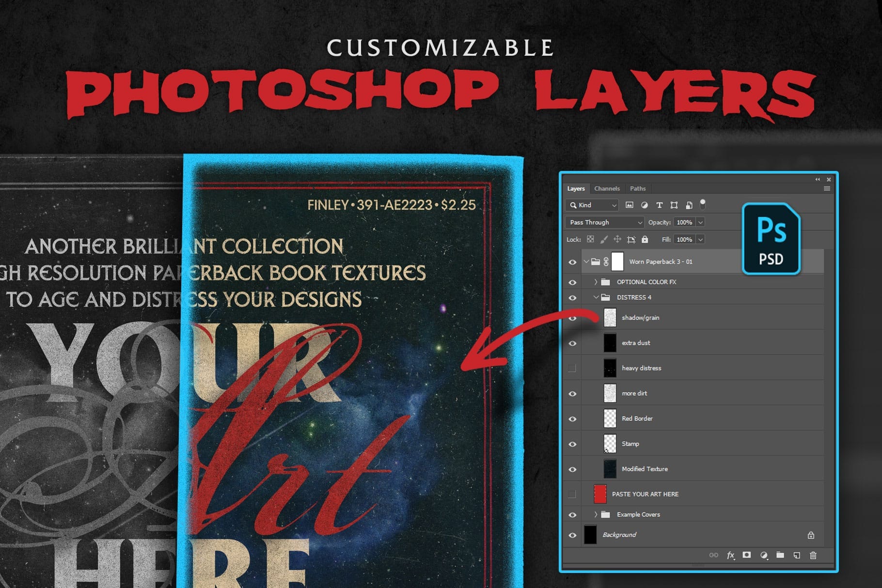Viewport: 882px width, 588px height.
Task: Toggle the type layer filter icon
Action: tap(659, 205)
